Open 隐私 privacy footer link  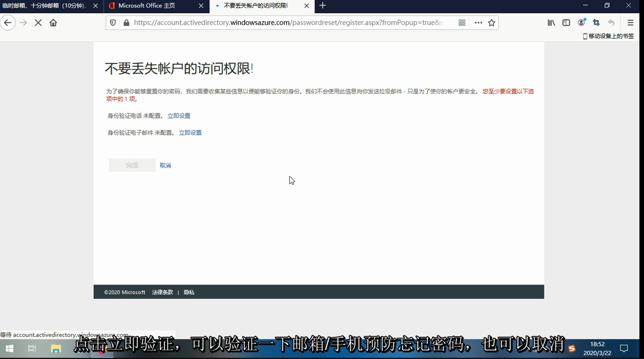pos(189,292)
